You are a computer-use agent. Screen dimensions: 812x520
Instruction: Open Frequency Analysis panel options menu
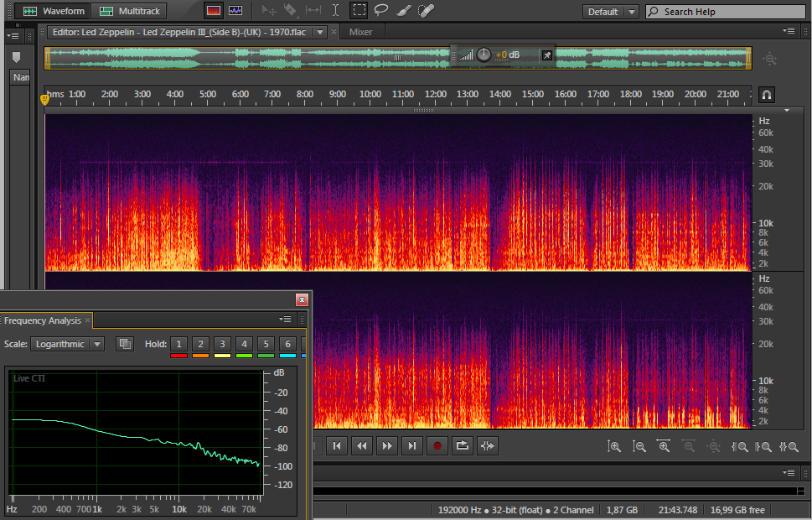285,320
